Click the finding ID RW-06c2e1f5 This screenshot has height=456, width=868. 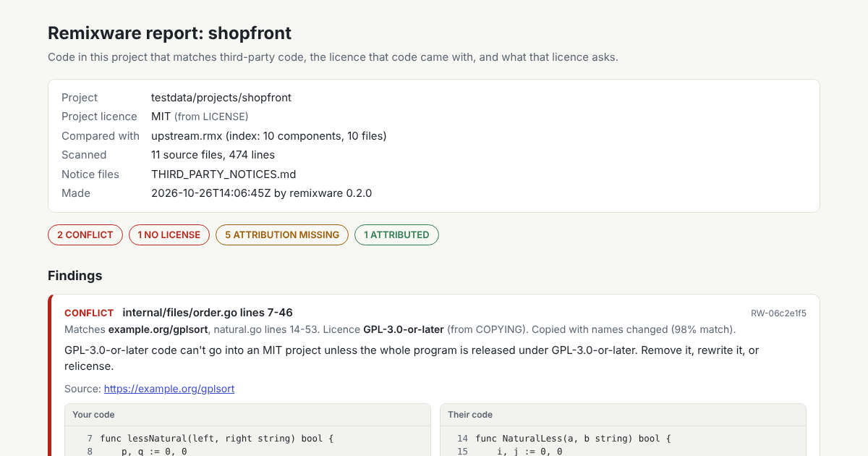(778, 313)
